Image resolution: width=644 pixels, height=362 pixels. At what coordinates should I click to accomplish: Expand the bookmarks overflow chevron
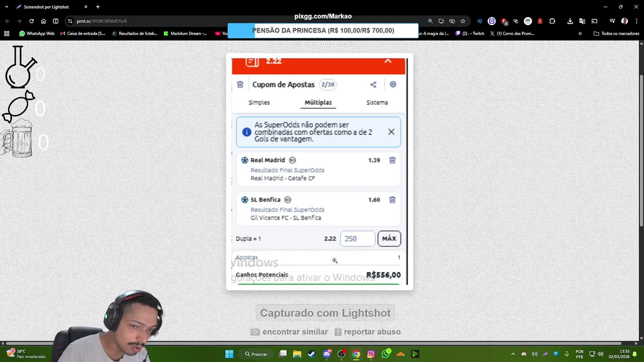click(x=580, y=34)
